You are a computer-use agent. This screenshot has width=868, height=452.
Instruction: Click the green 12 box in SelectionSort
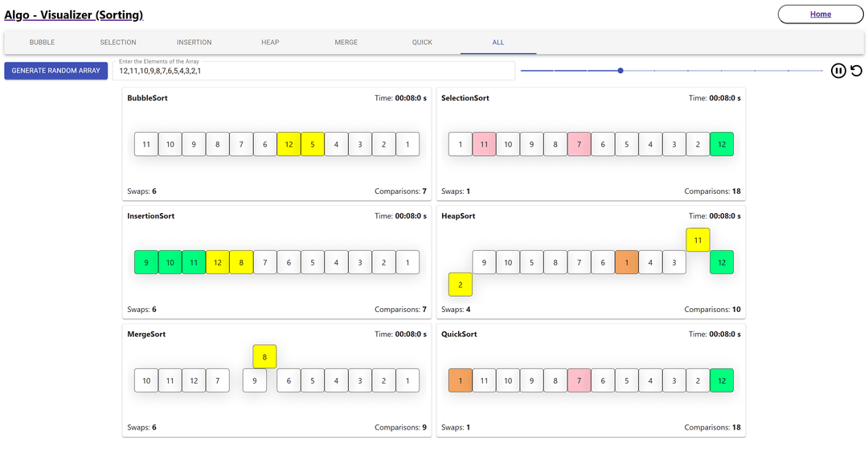[x=722, y=145]
